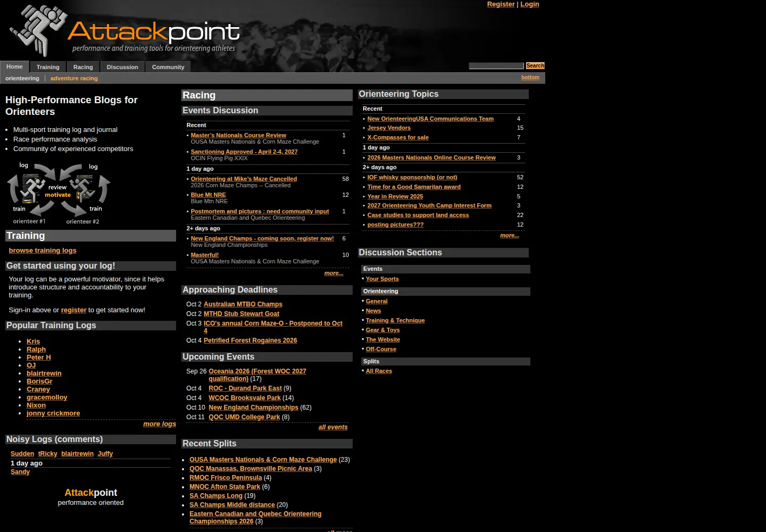
Task: Open browse training logs link
Action: [43, 251]
